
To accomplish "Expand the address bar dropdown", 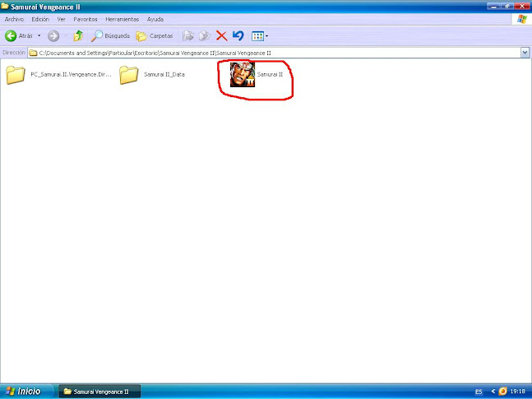I will [525, 53].
